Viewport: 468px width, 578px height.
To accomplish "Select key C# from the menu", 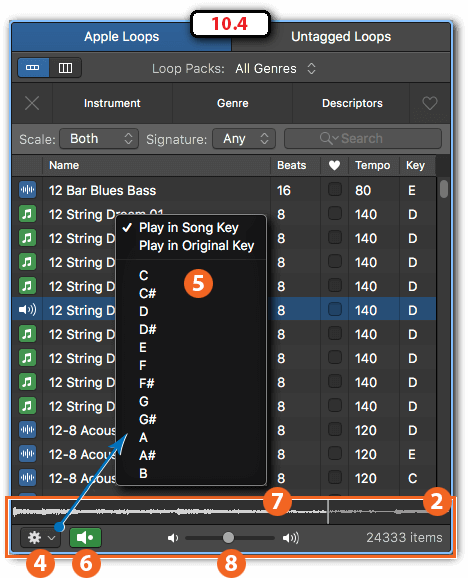I will point(147,293).
